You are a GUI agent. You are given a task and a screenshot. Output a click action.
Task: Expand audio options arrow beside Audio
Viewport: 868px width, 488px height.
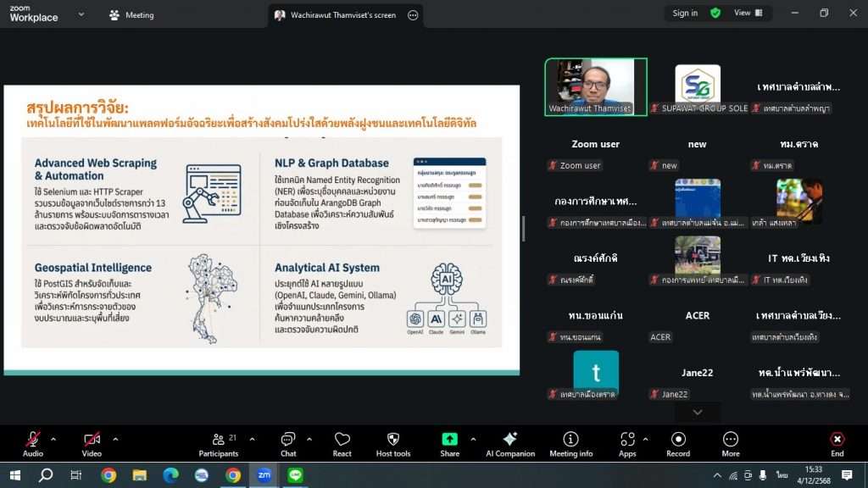pos(53,439)
